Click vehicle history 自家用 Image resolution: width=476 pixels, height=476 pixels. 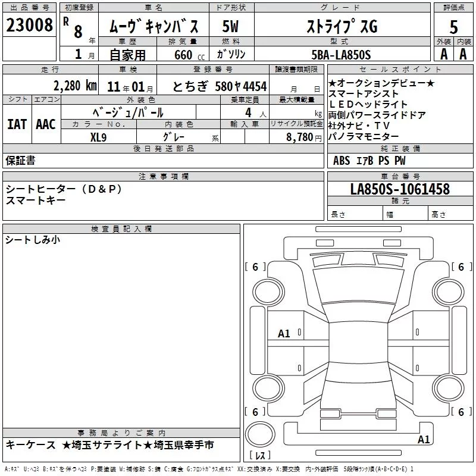point(127,55)
